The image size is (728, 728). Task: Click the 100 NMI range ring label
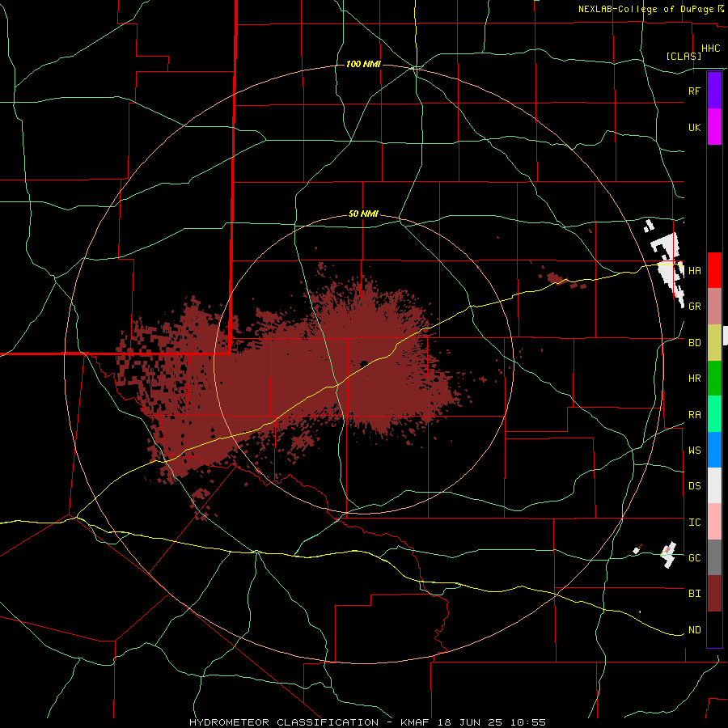(363, 64)
